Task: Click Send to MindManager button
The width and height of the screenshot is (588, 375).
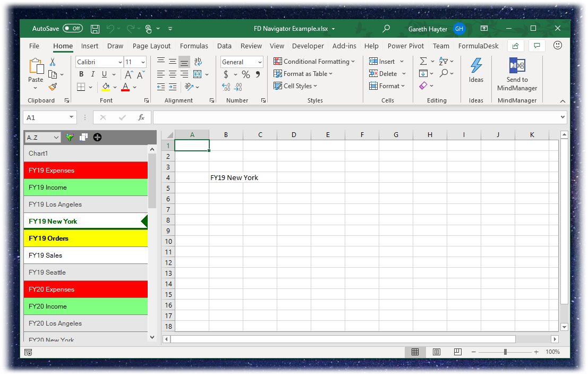Action: tap(517, 74)
